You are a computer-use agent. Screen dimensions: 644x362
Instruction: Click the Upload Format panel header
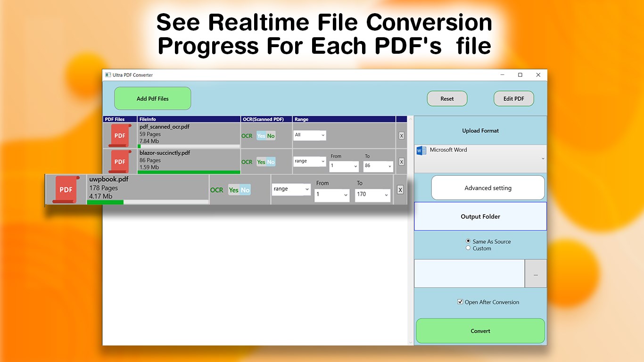click(x=480, y=131)
